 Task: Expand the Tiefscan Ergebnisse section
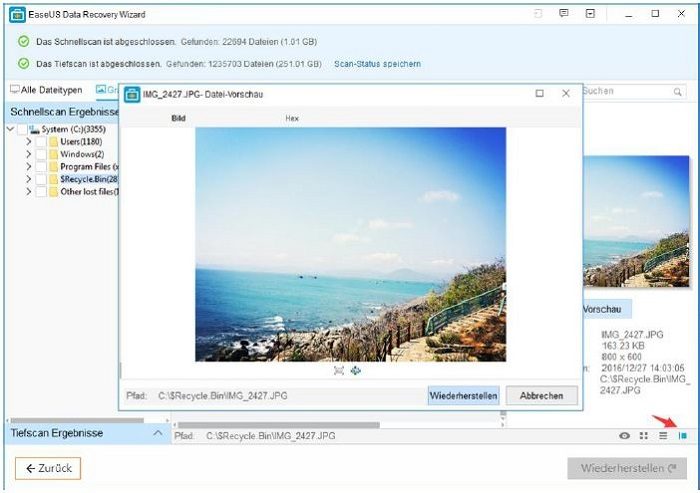[x=157, y=434]
